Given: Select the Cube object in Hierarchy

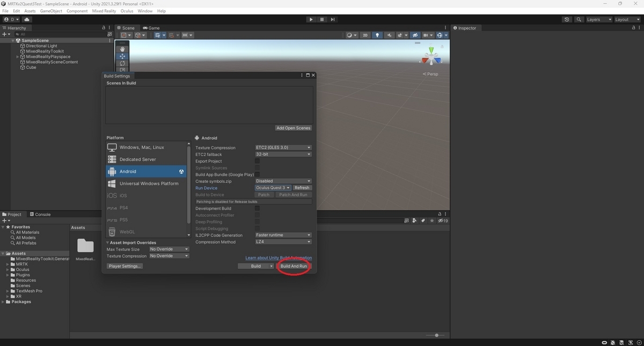Looking at the screenshot, I should tap(31, 68).
